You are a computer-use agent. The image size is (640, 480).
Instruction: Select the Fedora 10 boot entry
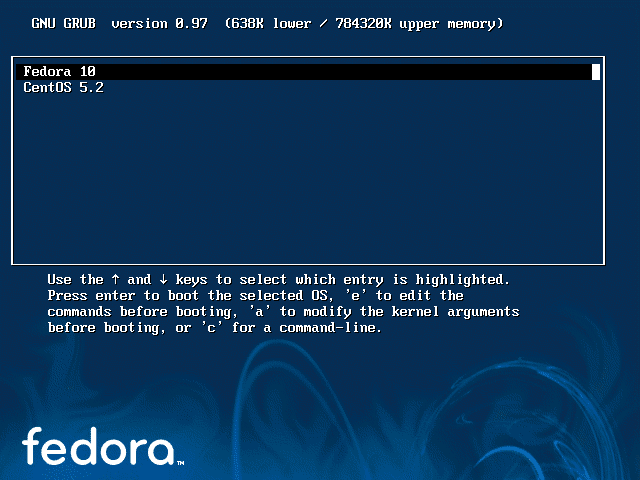click(308, 71)
